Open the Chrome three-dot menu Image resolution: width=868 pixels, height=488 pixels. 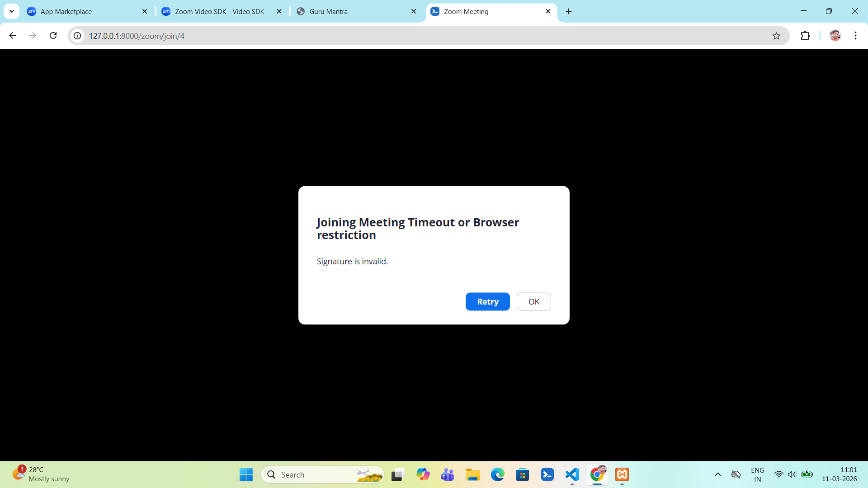tap(855, 36)
